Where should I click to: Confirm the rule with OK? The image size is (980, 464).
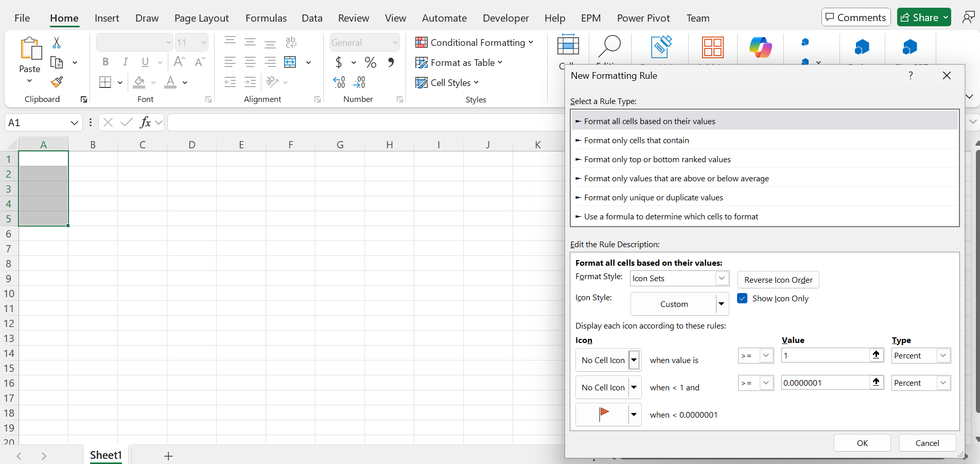(x=862, y=442)
